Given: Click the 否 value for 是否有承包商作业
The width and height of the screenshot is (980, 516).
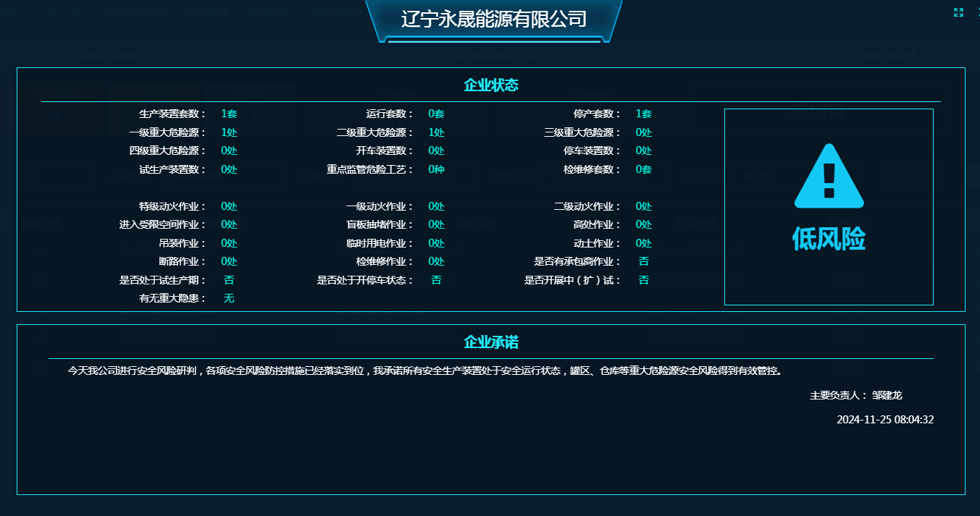Looking at the screenshot, I should point(644,261).
